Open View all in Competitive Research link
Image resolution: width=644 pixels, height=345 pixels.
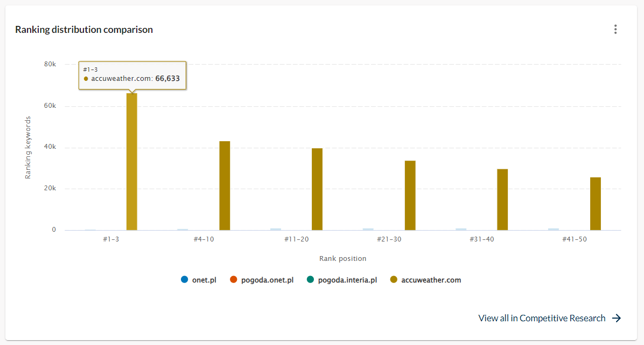point(550,318)
